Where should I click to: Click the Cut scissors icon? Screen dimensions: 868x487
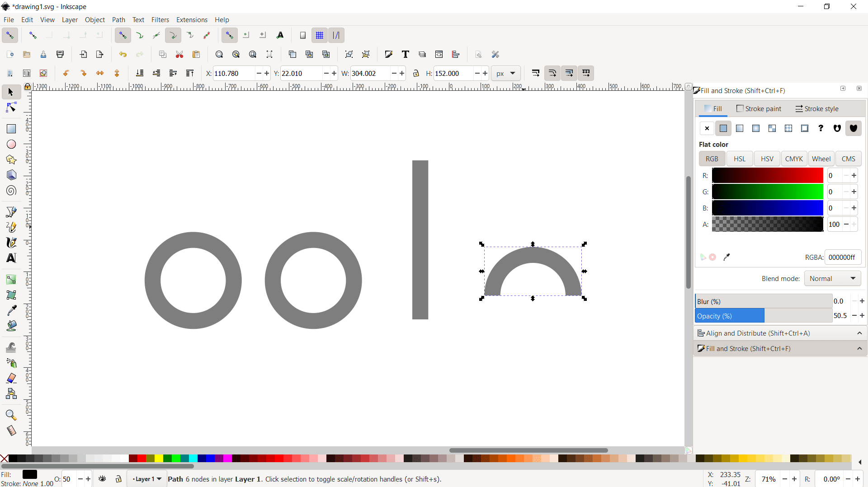(179, 54)
